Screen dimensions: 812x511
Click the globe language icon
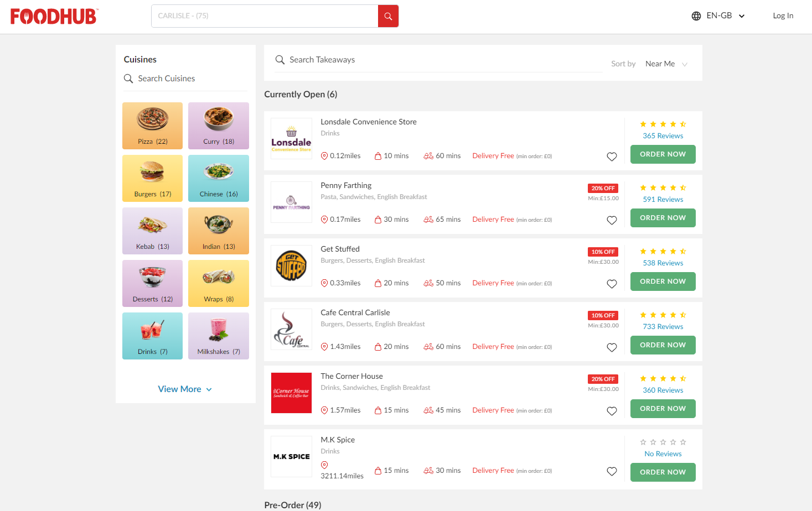click(x=696, y=16)
